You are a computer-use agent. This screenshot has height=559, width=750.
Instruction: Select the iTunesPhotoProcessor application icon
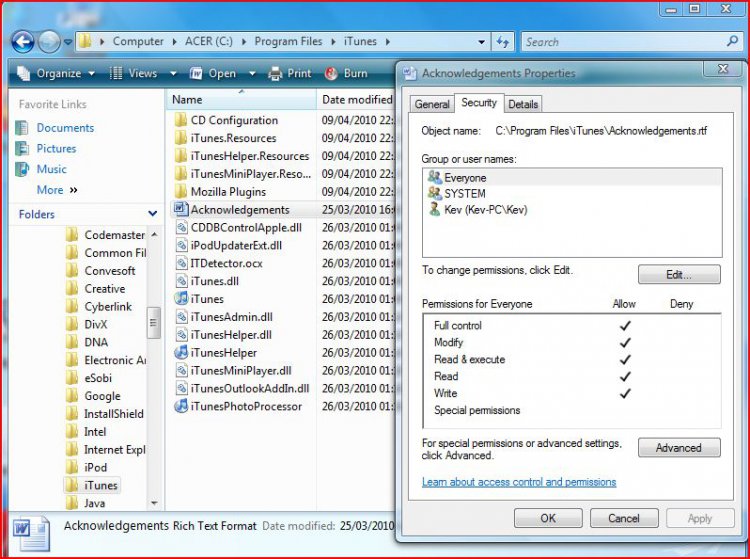click(180, 406)
